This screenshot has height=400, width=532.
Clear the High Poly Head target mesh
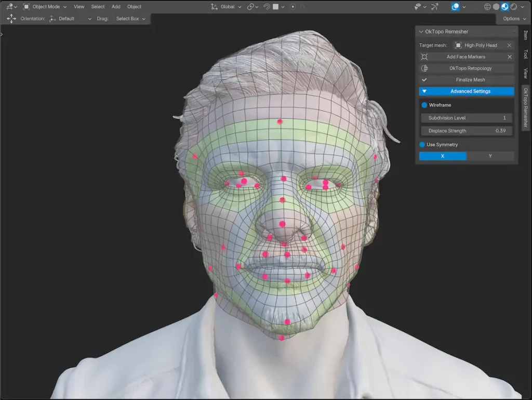(509, 45)
